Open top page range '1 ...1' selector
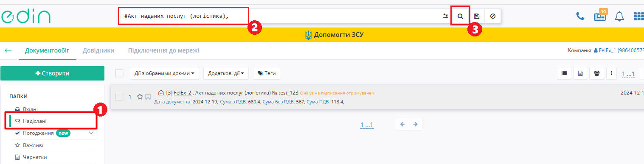The height and width of the screenshot is (164, 644). 628,74
